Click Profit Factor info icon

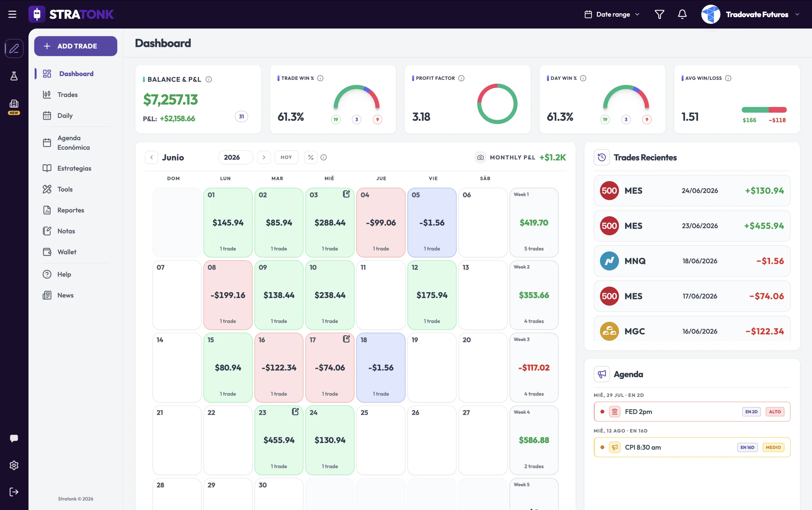[x=462, y=78]
